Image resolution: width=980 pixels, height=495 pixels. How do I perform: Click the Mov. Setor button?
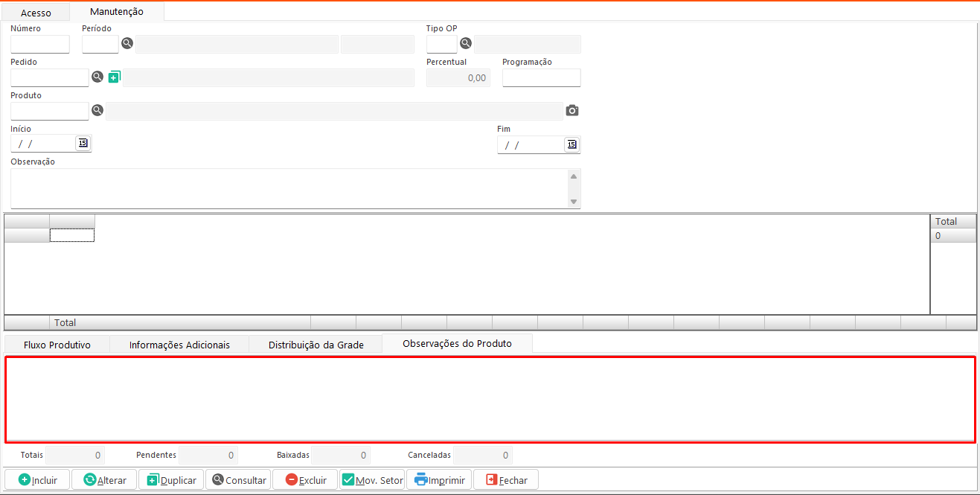point(372,480)
